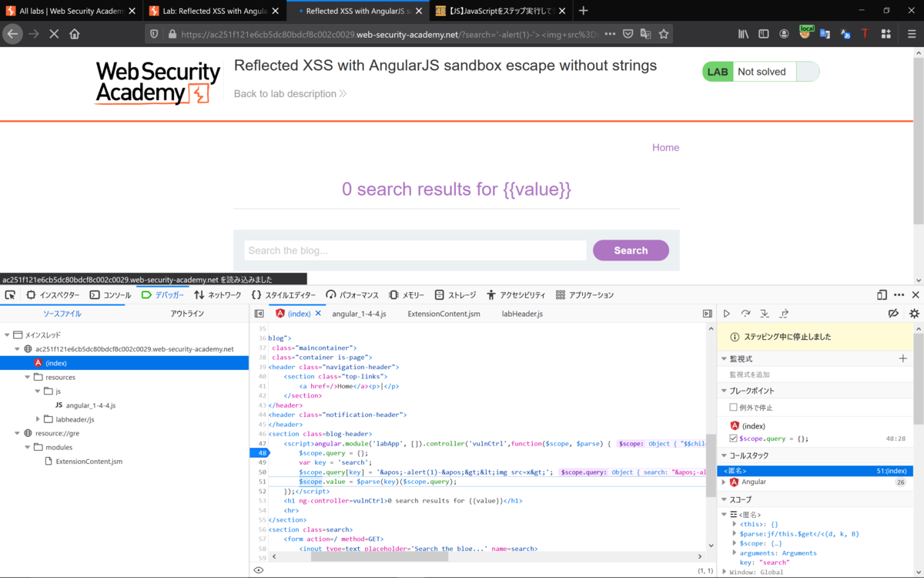Click the red T extension icon
924x578 pixels.
[865, 34]
